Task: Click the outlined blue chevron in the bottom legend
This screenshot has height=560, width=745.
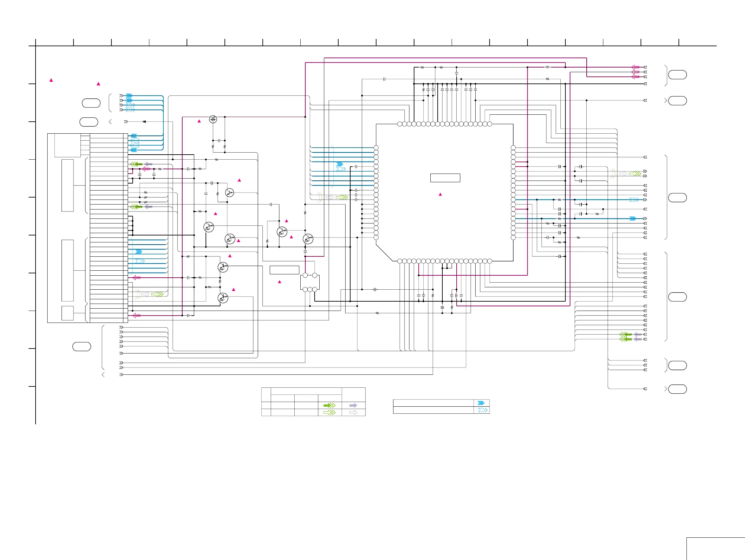Action: 483,410
